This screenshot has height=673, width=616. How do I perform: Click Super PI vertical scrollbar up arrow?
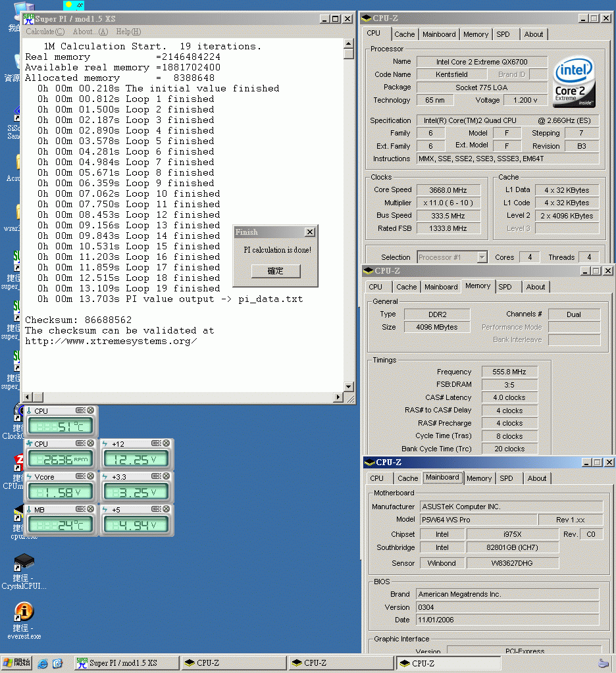pyautogui.click(x=349, y=43)
